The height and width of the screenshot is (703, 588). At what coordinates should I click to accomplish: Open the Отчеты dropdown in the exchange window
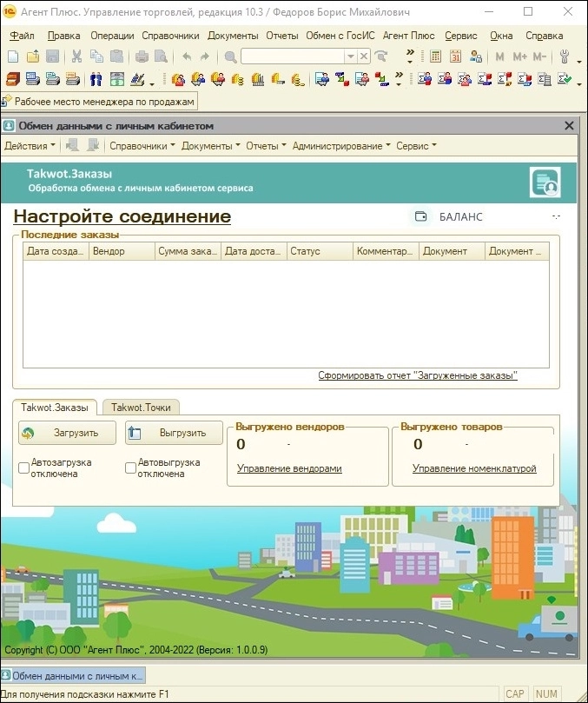266,146
